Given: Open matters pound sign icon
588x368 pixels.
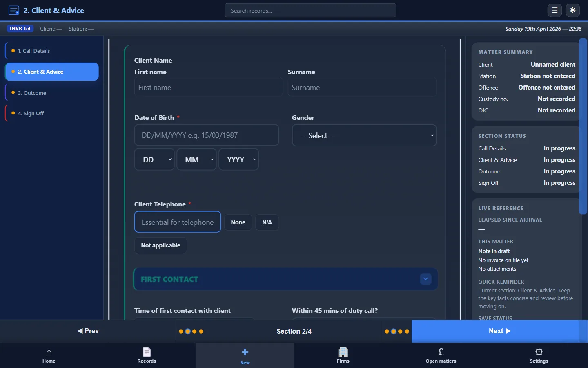Looking at the screenshot, I should click(x=441, y=352).
